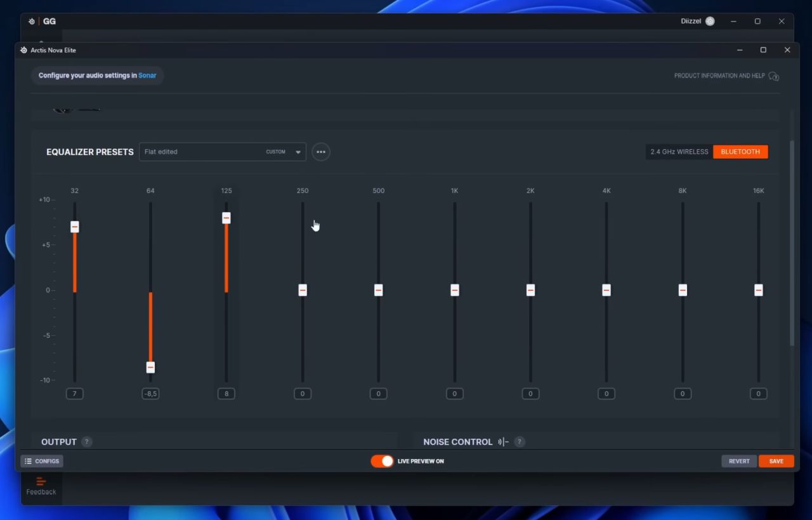Toggle the Live Preview switch off
The width and height of the screenshot is (812, 520).
[382, 461]
